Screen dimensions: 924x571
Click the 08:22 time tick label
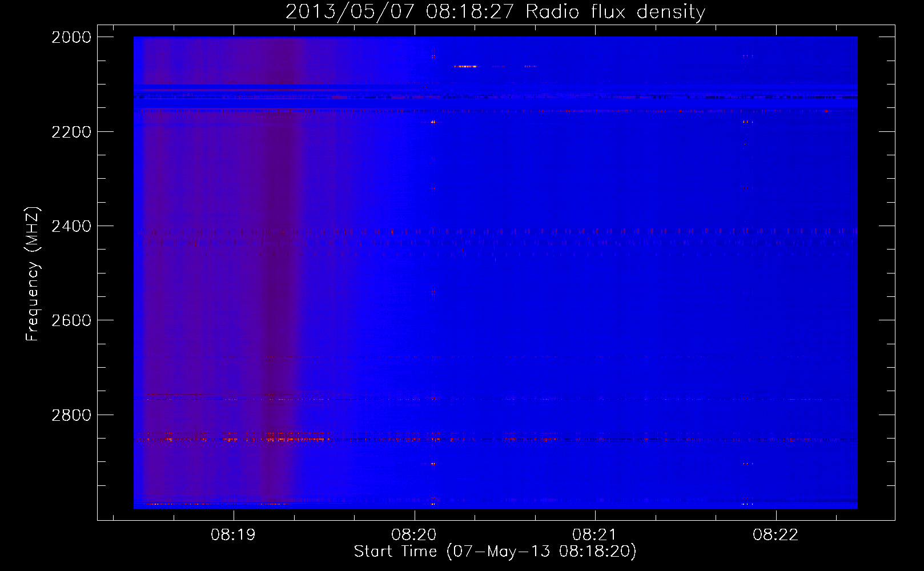(x=776, y=535)
